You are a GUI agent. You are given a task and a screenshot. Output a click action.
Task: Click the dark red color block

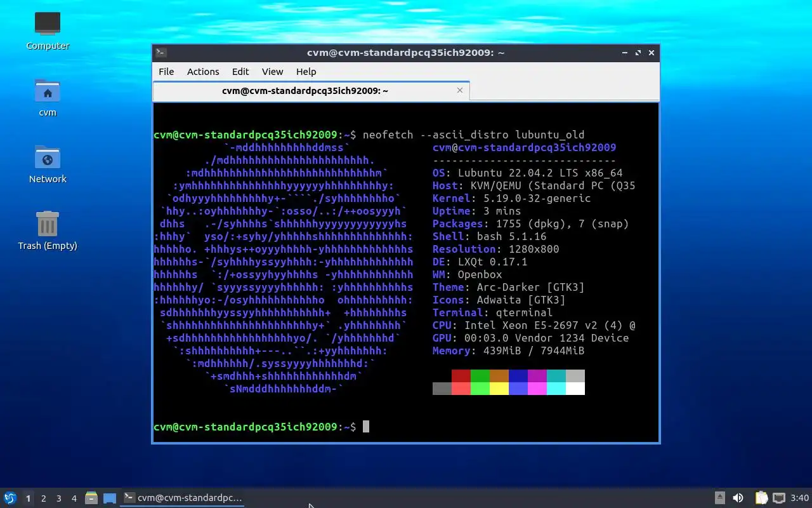(x=461, y=376)
